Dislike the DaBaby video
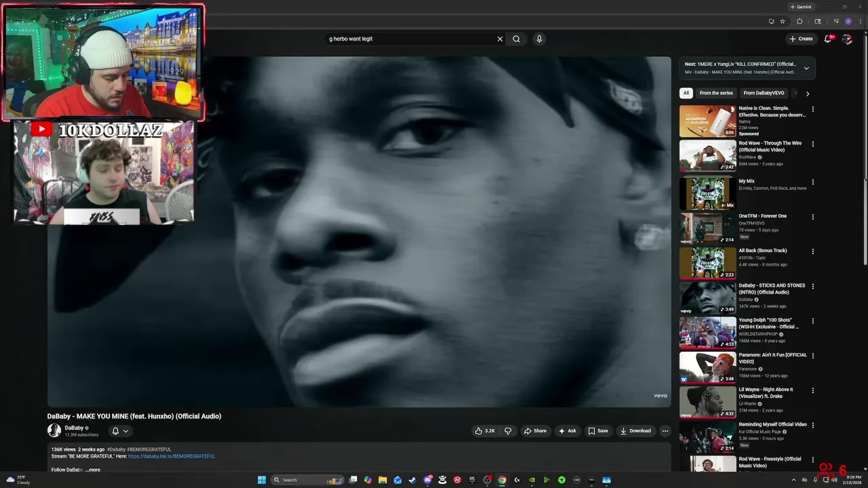 point(508,431)
